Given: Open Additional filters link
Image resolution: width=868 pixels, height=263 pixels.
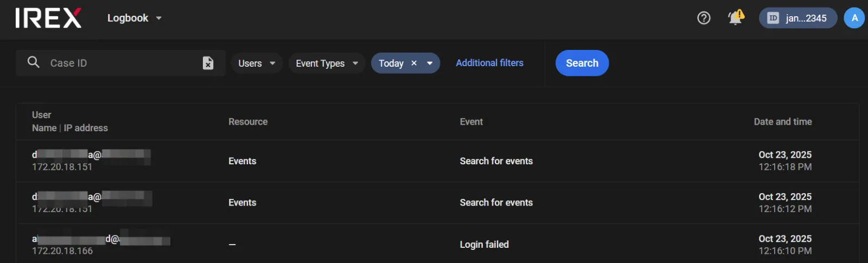Looking at the screenshot, I should pyautogui.click(x=489, y=63).
